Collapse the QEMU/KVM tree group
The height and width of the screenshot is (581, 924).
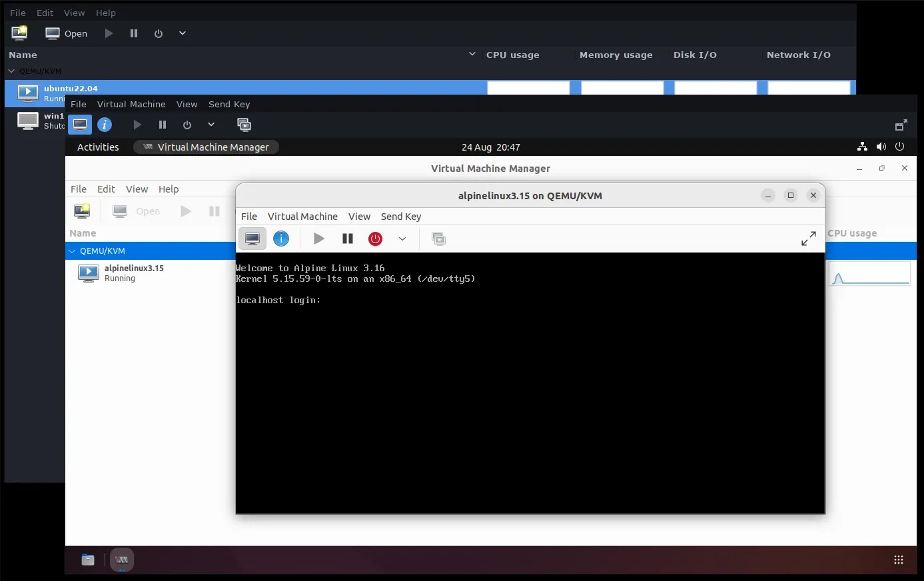click(72, 251)
